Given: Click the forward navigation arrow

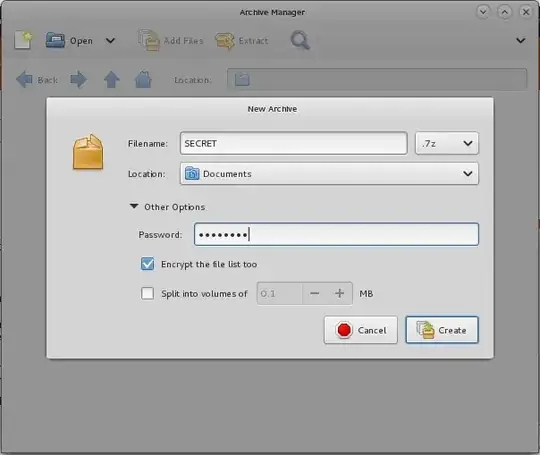Looking at the screenshot, I should coord(79,80).
